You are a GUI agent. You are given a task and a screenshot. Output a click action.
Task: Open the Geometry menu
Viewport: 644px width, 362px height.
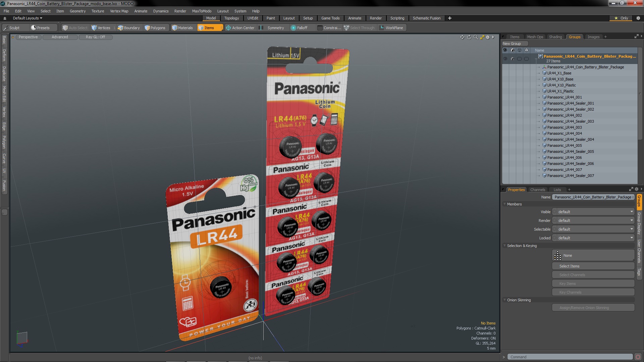pos(77,11)
